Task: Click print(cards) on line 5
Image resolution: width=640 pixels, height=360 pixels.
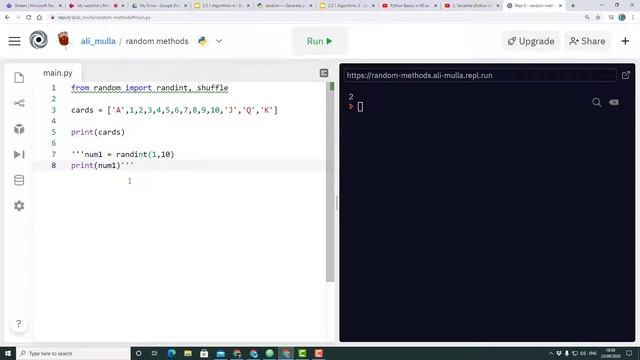Action: 98,132
